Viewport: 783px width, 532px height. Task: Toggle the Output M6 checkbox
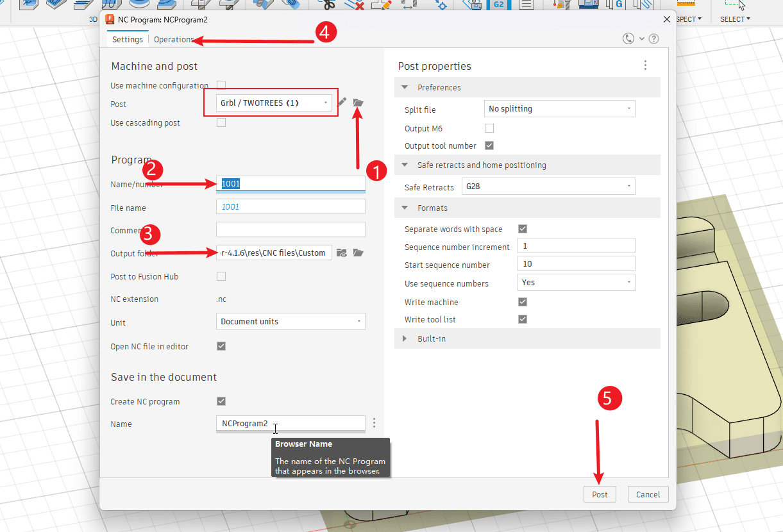tap(489, 128)
